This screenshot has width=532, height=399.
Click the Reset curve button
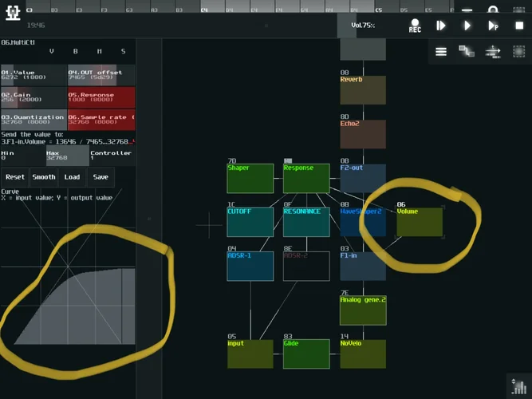tap(15, 177)
